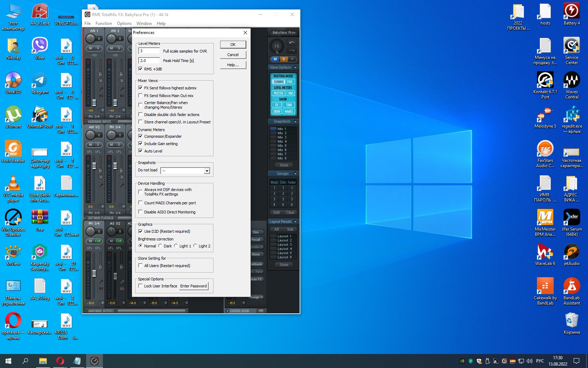Click the FX knob in the right panel
Image resolution: width=588 pixels, height=368 pixels.
coord(277,46)
